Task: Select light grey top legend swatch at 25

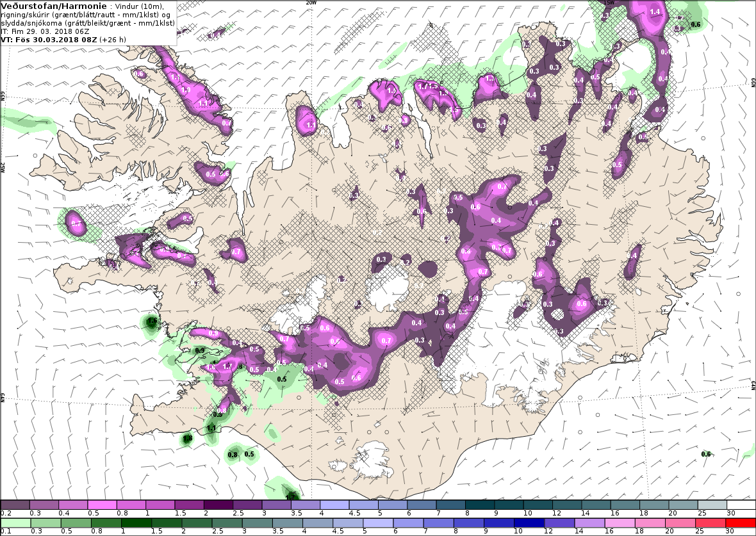Action: pos(712,505)
